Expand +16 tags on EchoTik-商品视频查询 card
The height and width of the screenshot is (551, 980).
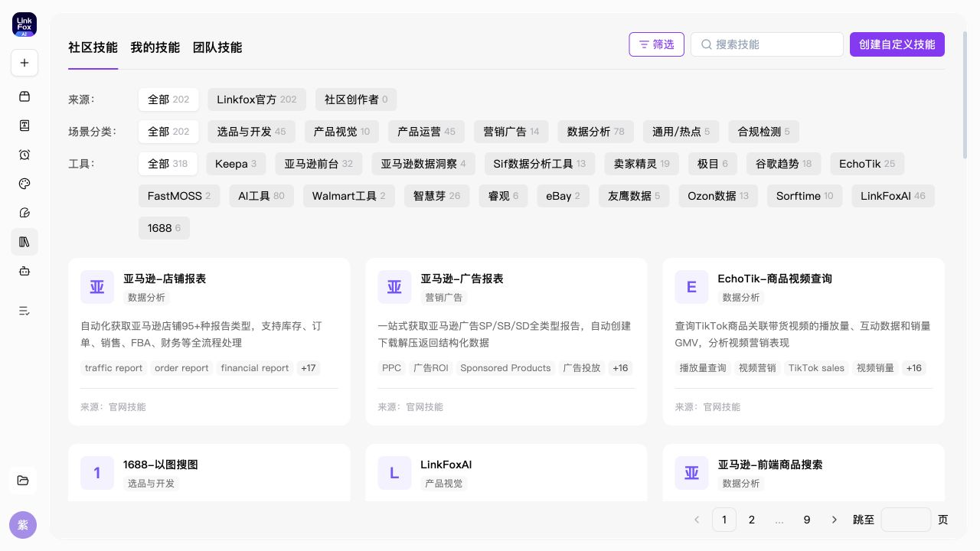point(914,368)
